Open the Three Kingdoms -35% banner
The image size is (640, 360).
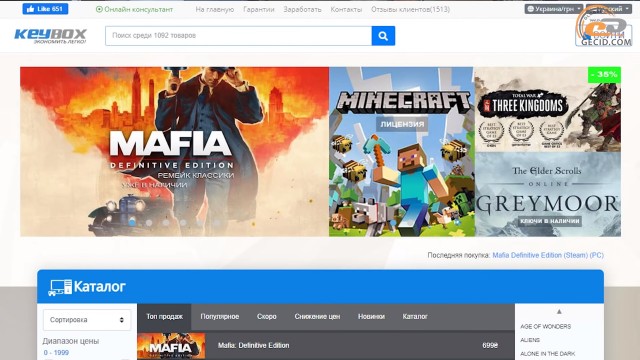[x=548, y=109]
